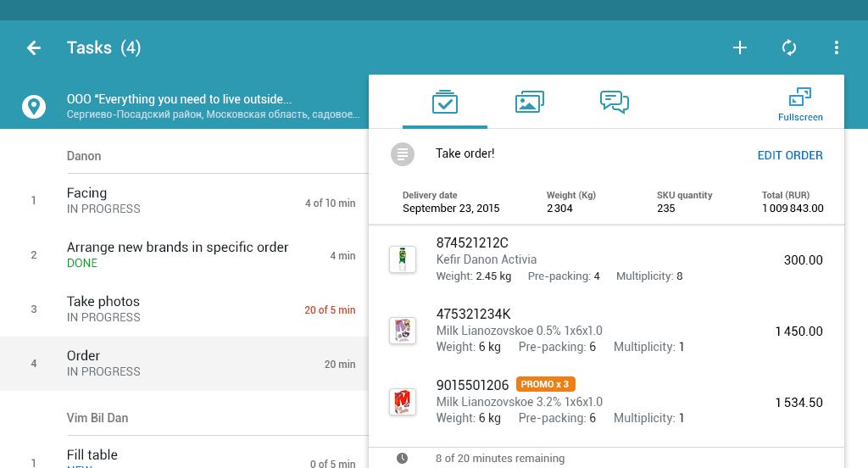868x468 pixels.
Task: Click delivery date September 23, 2015
Action: [x=451, y=209]
